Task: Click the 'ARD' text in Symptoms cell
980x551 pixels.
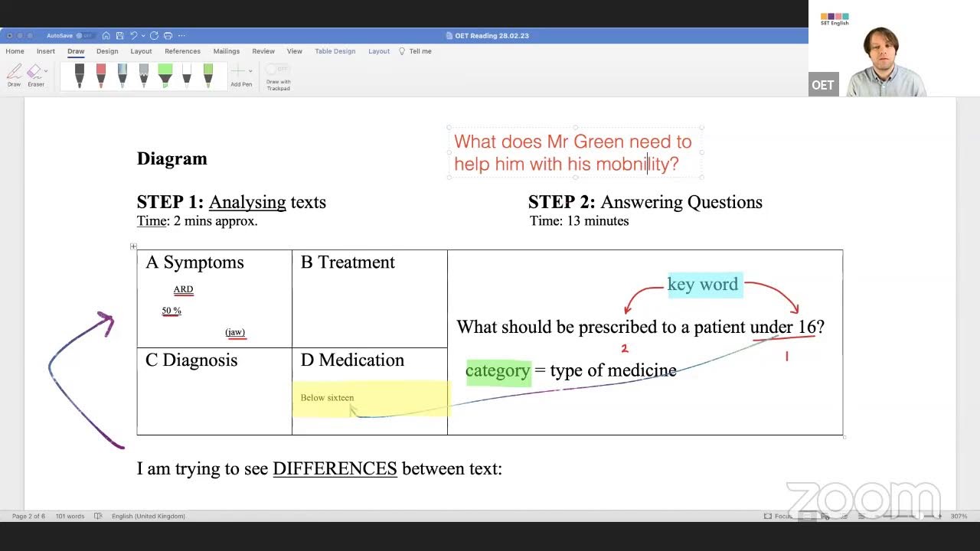Action: click(183, 289)
